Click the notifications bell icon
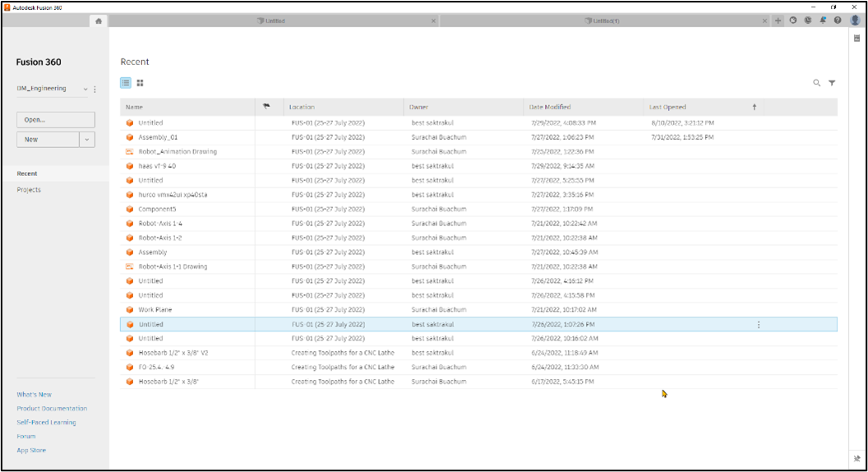Screen dimensions: 868x472 click(x=823, y=21)
